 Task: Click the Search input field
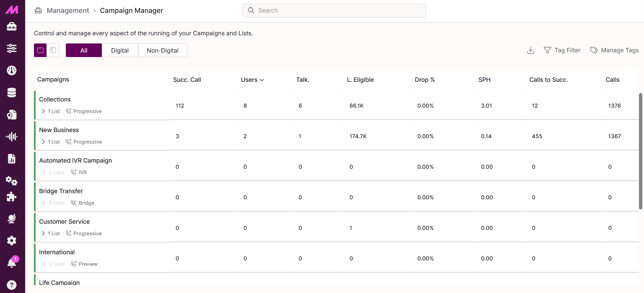(334, 11)
